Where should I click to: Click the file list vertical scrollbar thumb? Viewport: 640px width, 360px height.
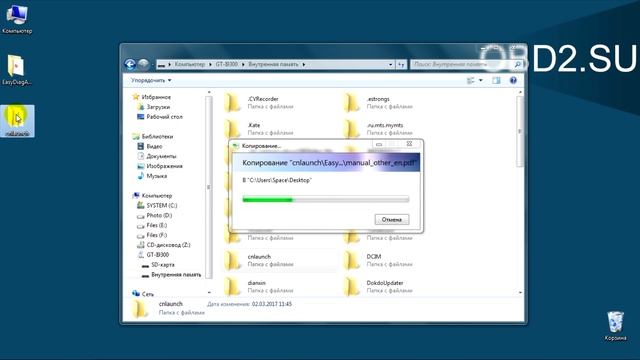(520, 131)
